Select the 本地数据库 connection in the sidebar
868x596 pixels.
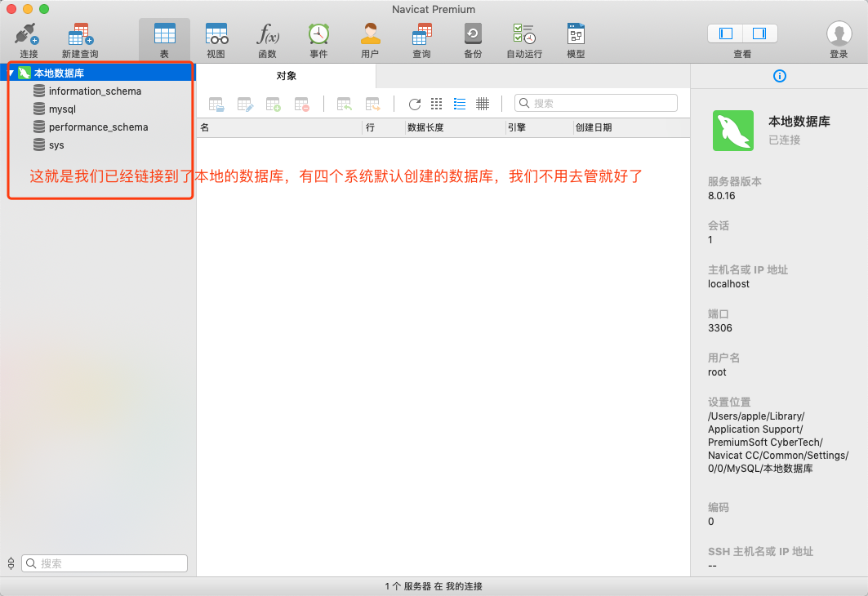pyautogui.click(x=98, y=73)
